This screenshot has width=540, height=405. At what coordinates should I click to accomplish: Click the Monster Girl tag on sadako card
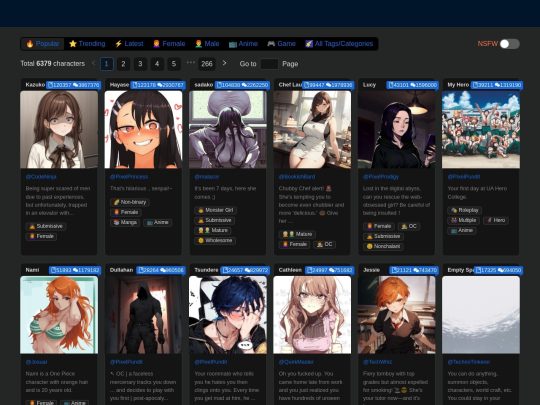(x=215, y=210)
